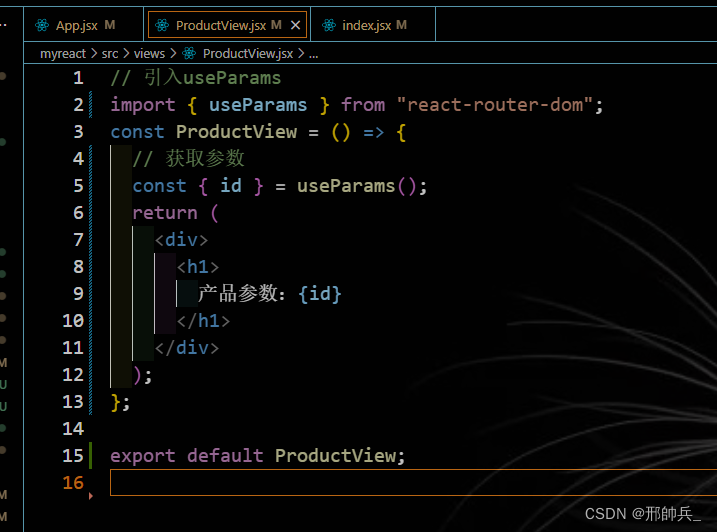Click the opening <h1> tag

(x=198, y=267)
